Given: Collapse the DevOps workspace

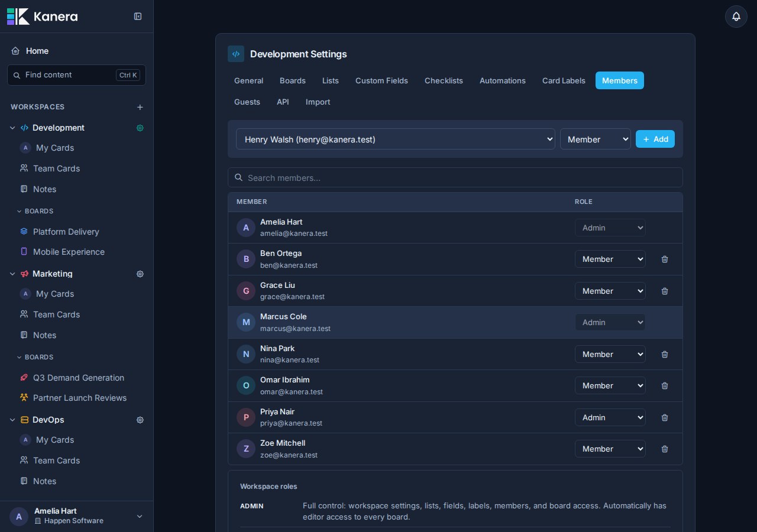Looking at the screenshot, I should pyautogui.click(x=12, y=420).
